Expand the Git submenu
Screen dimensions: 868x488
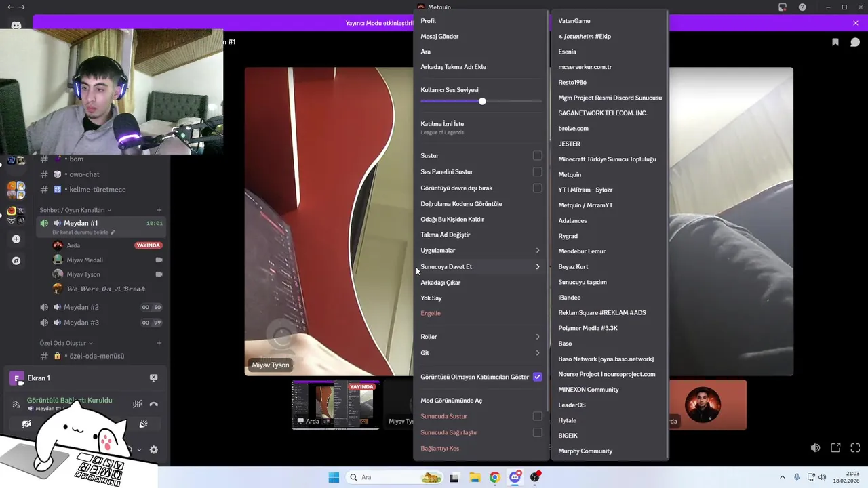coord(480,353)
